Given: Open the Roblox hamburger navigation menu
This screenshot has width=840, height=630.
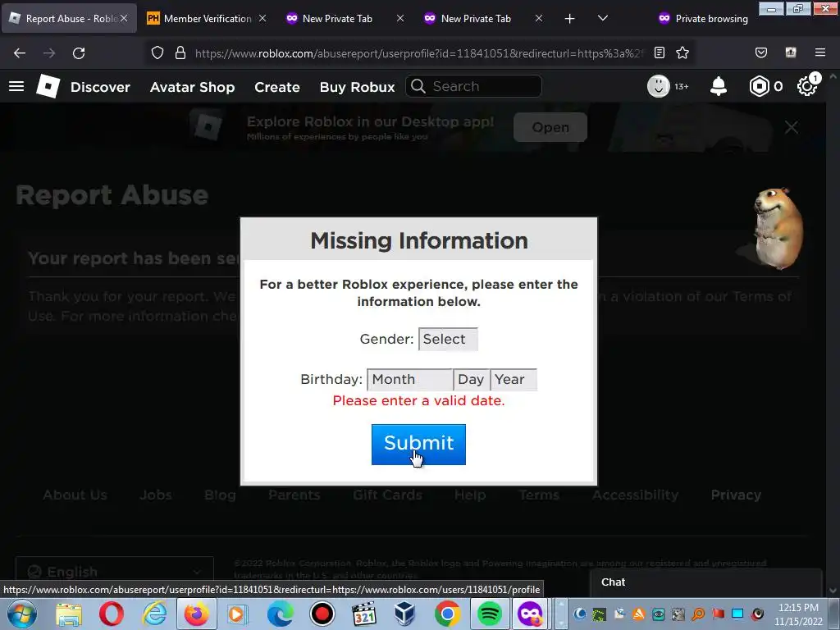Looking at the screenshot, I should (x=16, y=86).
